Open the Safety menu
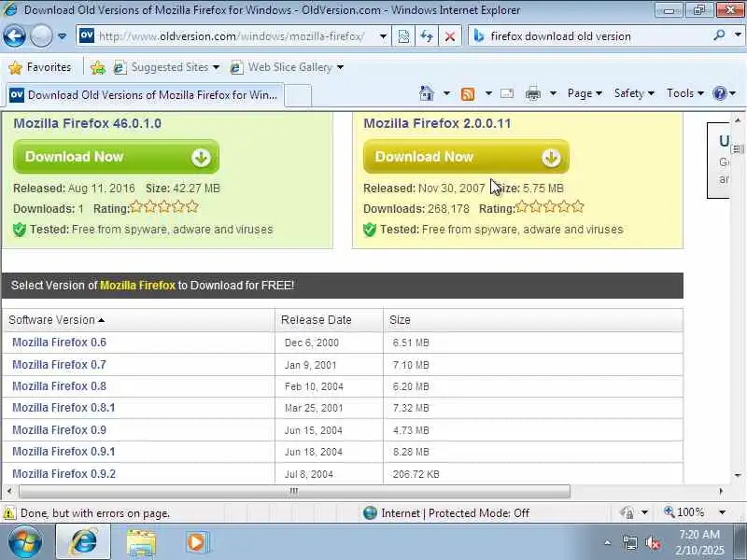Screen dimensions: 747x560 click(x=634, y=93)
